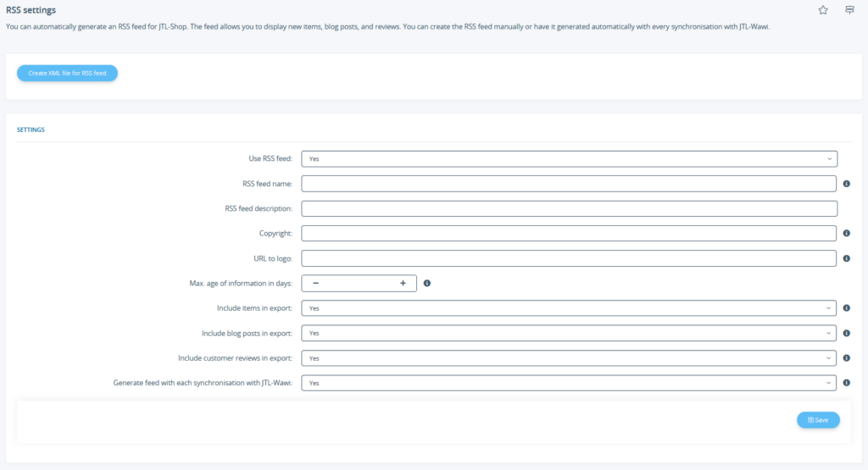The image size is (868, 470).
Task: Save the RSS settings
Action: click(x=818, y=420)
